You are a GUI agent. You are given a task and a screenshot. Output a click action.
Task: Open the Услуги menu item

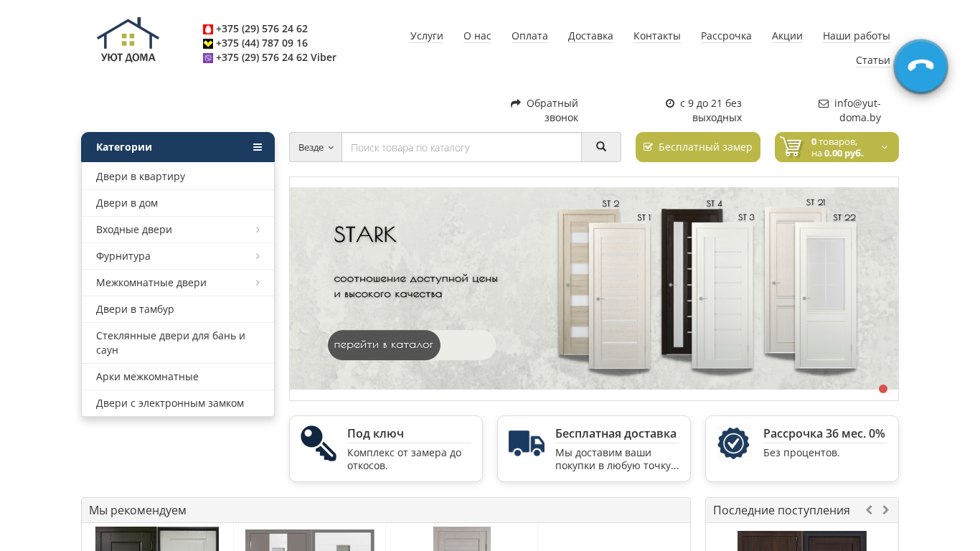(427, 36)
